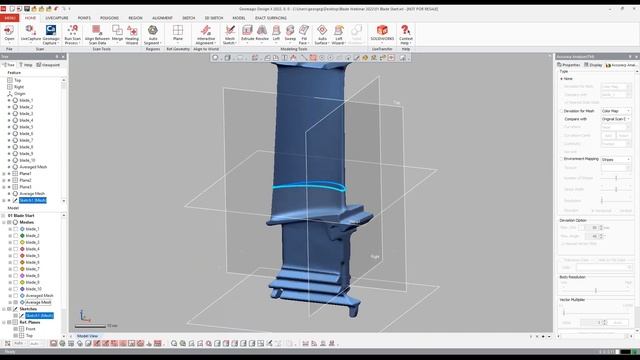
Task: Open the MENU ribbon button
Action: click(x=9, y=18)
